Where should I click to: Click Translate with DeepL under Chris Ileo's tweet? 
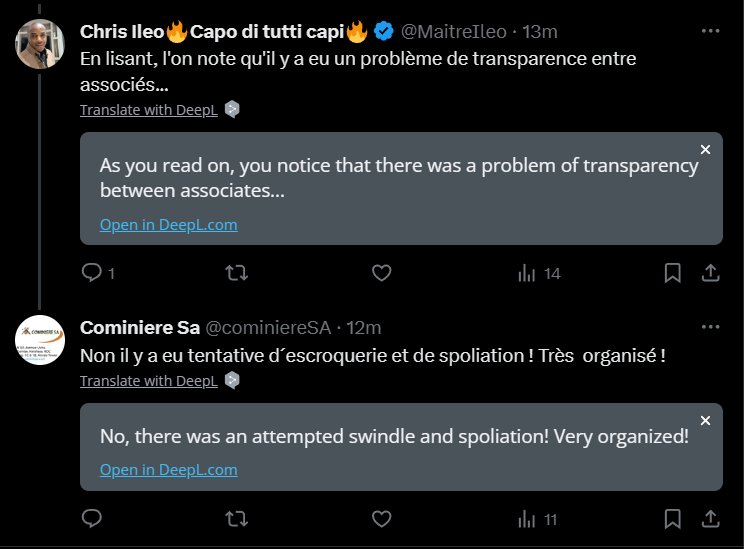(149, 110)
